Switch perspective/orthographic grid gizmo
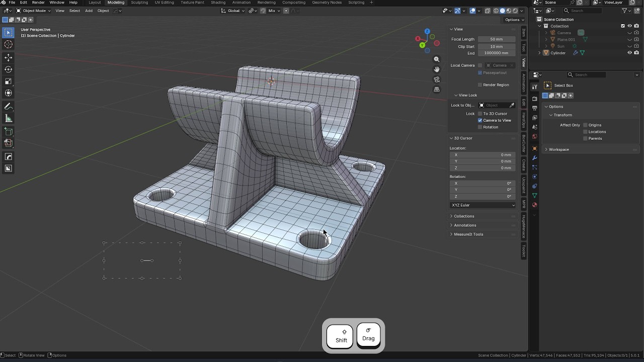Screen dimensions: 644x362 (x=437, y=89)
